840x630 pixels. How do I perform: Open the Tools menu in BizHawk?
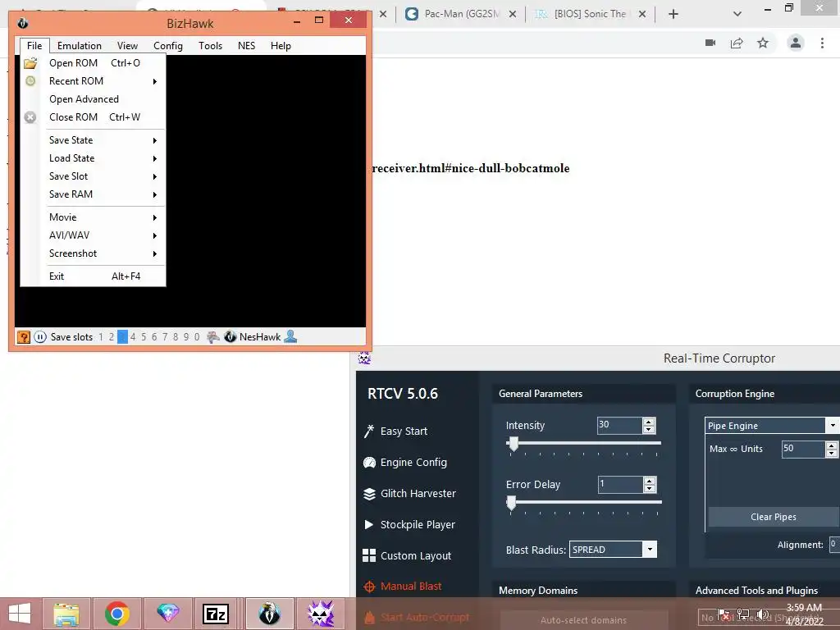tap(210, 46)
